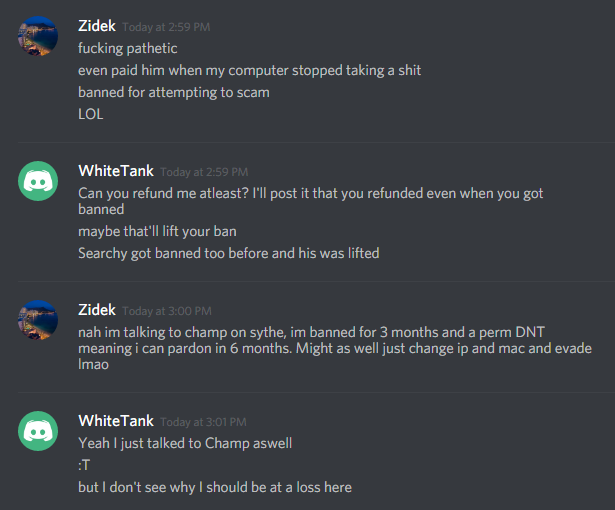
Task: Click the Today at 3:01 PM timestamp
Action: pos(204,422)
